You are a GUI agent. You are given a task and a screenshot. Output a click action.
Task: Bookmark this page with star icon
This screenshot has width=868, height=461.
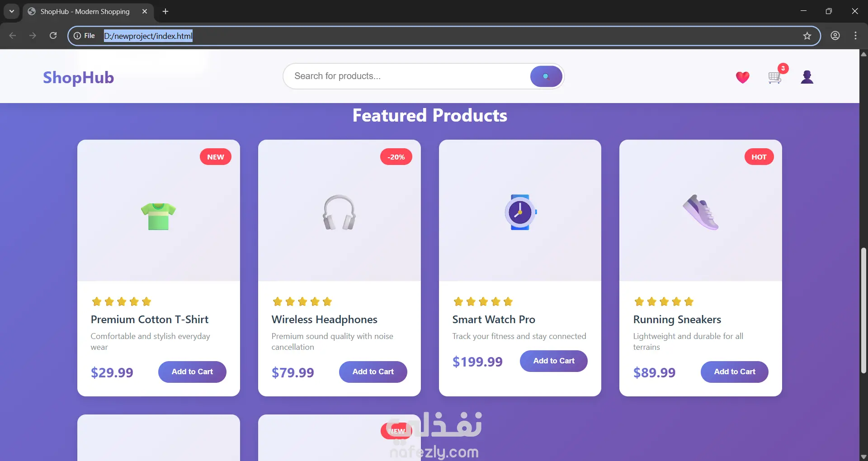pos(807,36)
